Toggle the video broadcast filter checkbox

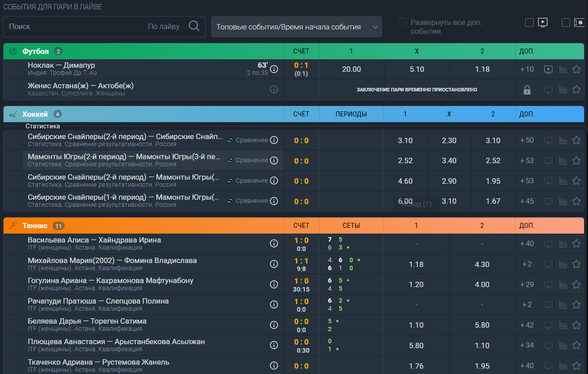(529, 22)
